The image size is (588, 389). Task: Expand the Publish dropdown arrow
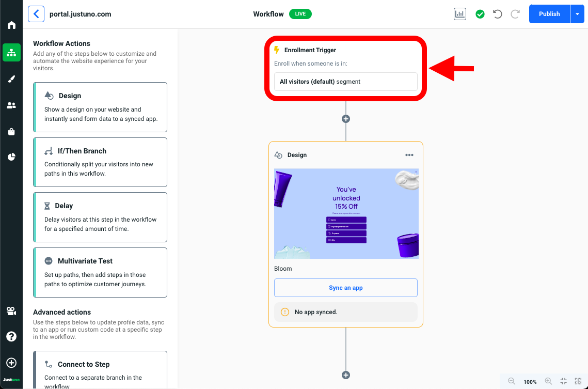(577, 14)
